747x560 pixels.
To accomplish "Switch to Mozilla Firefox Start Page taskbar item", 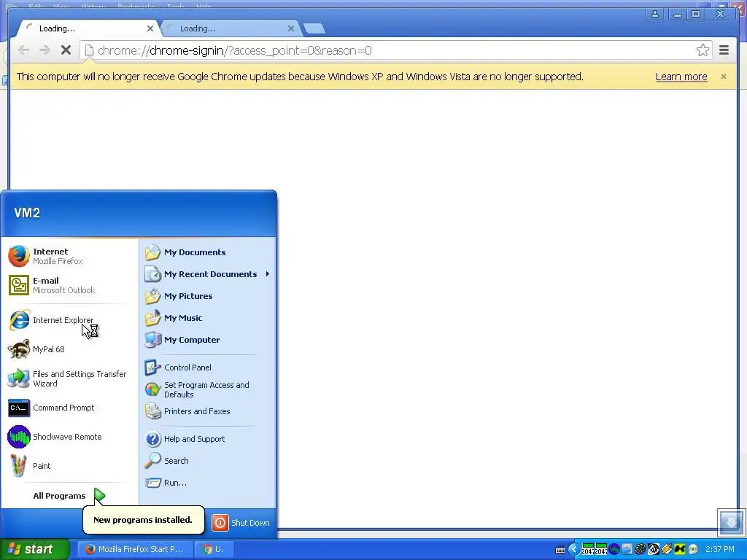I will pos(135,549).
